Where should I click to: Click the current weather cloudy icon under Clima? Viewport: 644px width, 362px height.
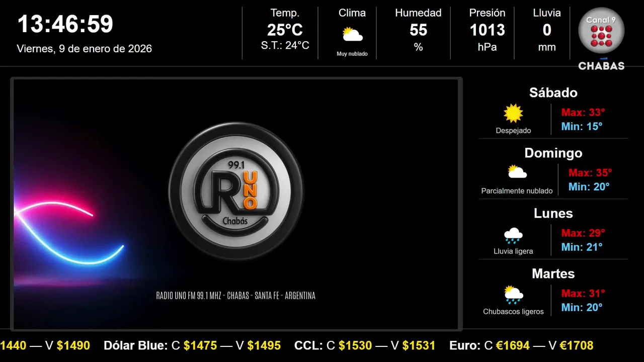point(352,35)
